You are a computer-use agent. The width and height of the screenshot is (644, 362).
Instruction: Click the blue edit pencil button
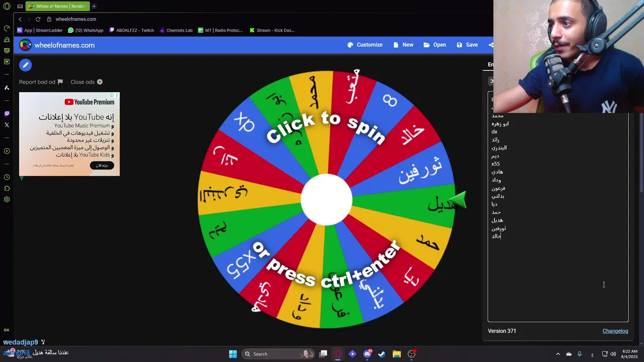[25, 65]
